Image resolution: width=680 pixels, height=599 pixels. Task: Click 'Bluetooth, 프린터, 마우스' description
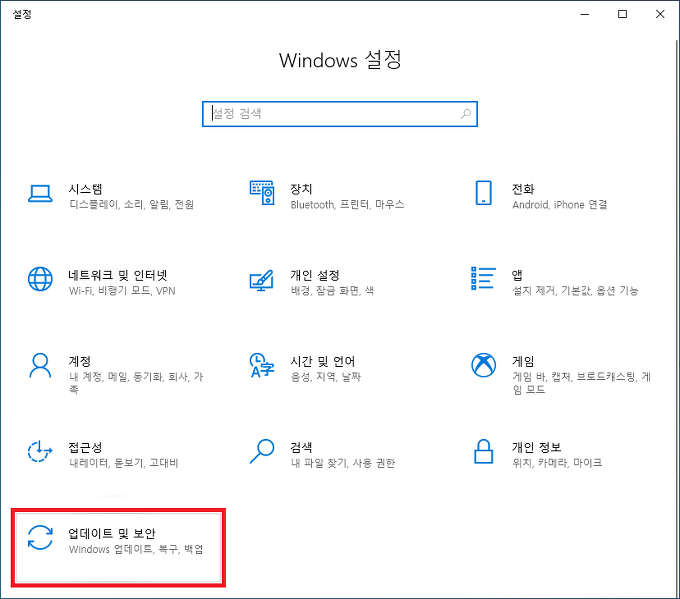[x=347, y=204]
